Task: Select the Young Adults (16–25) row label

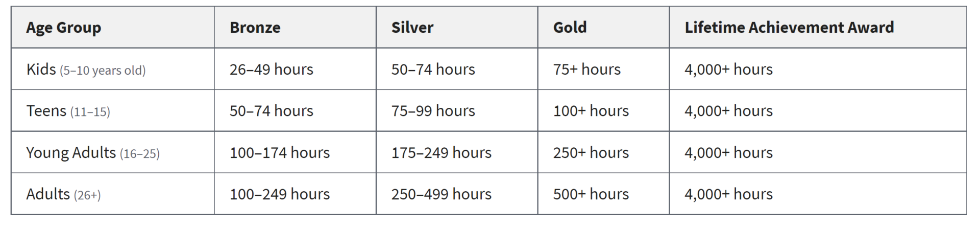Action: (113, 152)
